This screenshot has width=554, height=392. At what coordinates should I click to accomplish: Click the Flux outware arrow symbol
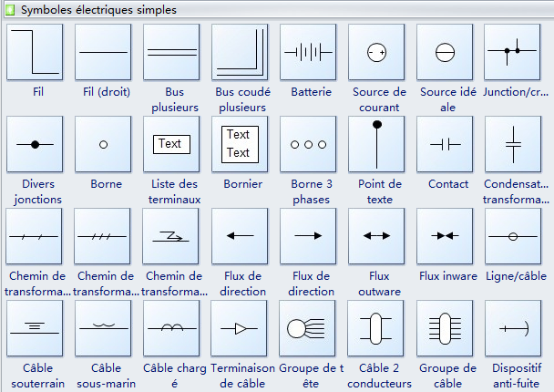tap(376, 236)
